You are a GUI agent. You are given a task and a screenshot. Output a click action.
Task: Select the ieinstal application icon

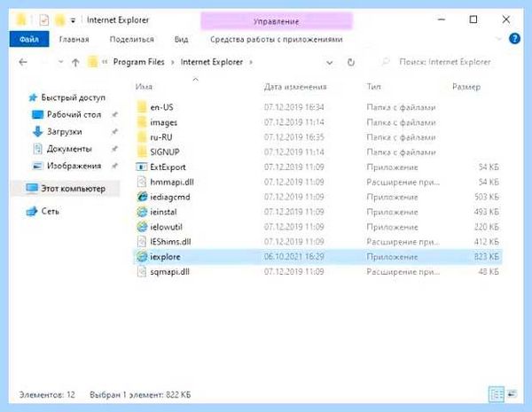click(142, 212)
